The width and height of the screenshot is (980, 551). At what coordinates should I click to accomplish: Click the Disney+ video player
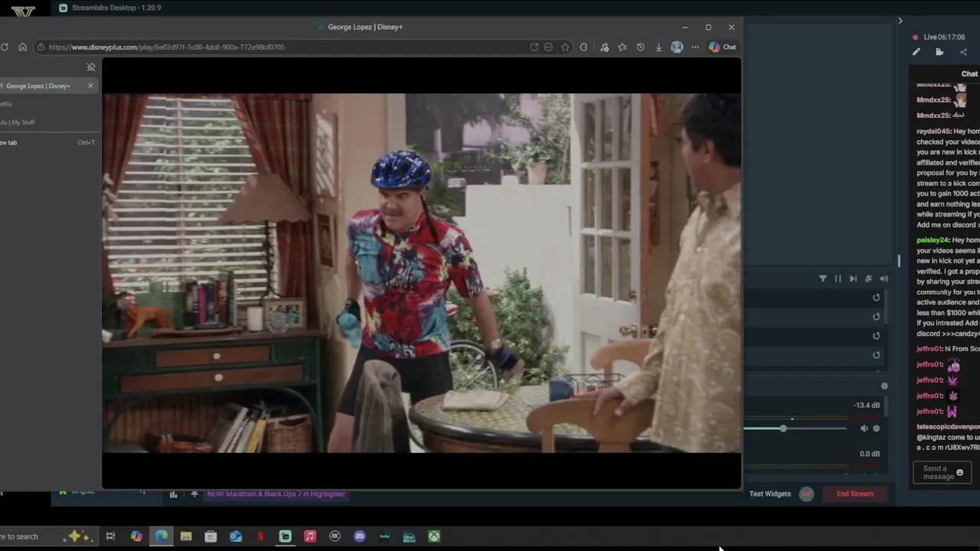click(x=421, y=273)
